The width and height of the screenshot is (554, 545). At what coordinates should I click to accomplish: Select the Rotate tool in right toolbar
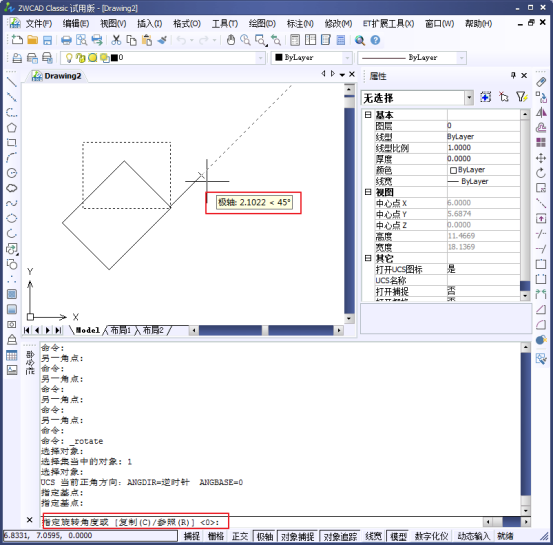(541, 173)
